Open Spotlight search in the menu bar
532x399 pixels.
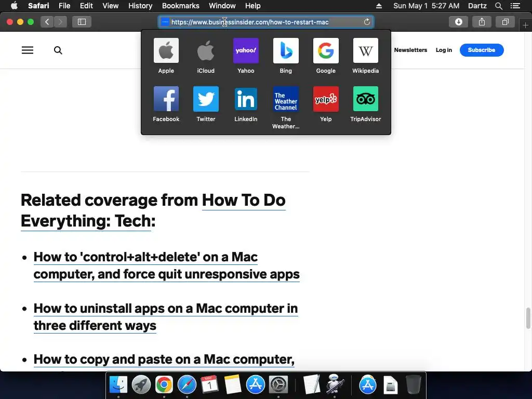click(498, 6)
